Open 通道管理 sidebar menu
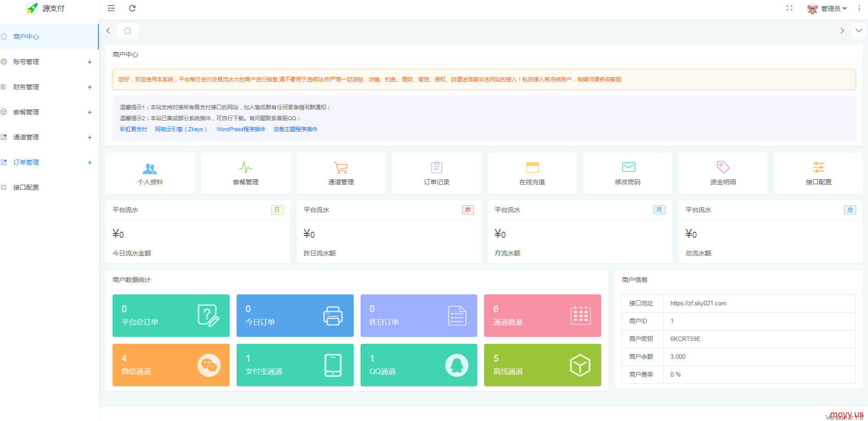This screenshot has width=868, height=421. [x=49, y=137]
